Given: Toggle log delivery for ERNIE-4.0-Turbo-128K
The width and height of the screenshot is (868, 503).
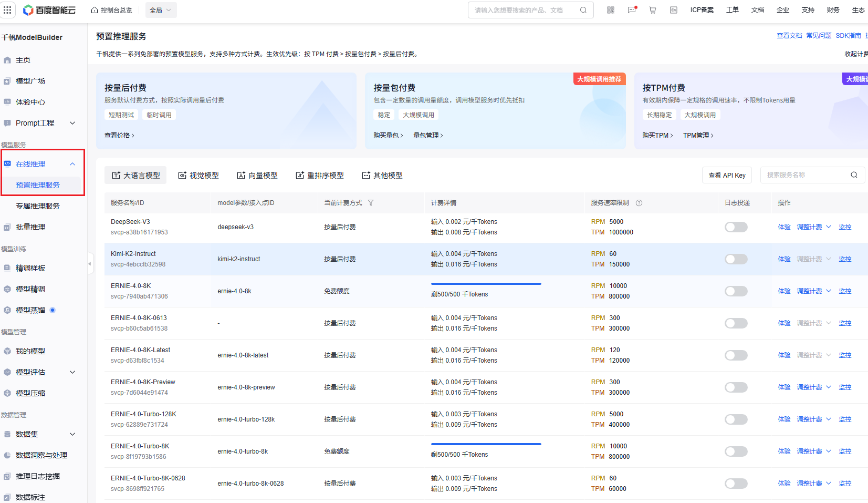Looking at the screenshot, I should pos(736,419).
